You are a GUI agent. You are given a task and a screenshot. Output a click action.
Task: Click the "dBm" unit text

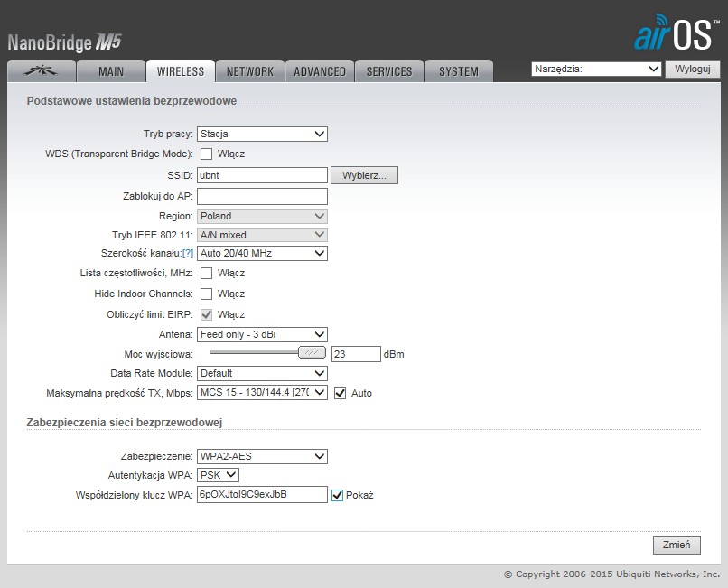pyautogui.click(x=394, y=354)
